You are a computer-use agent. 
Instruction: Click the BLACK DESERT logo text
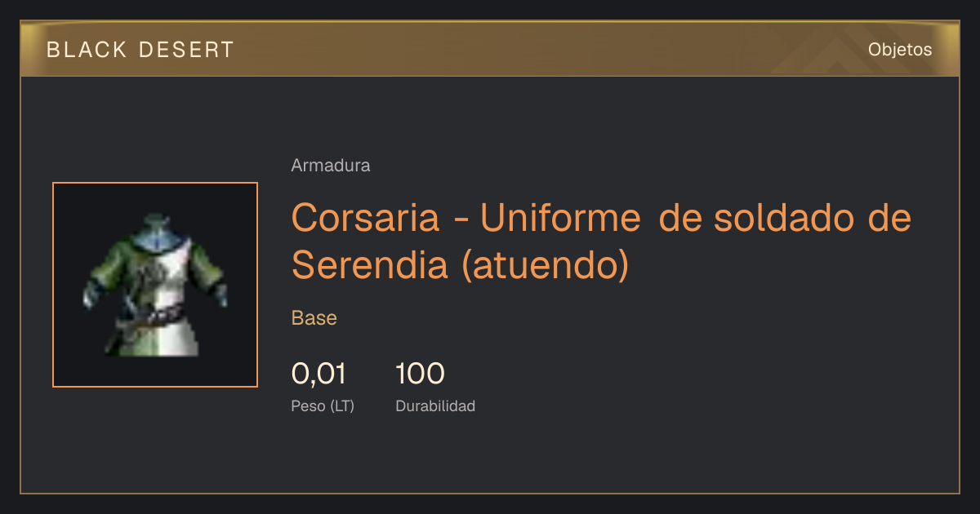click(x=140, y=50)
